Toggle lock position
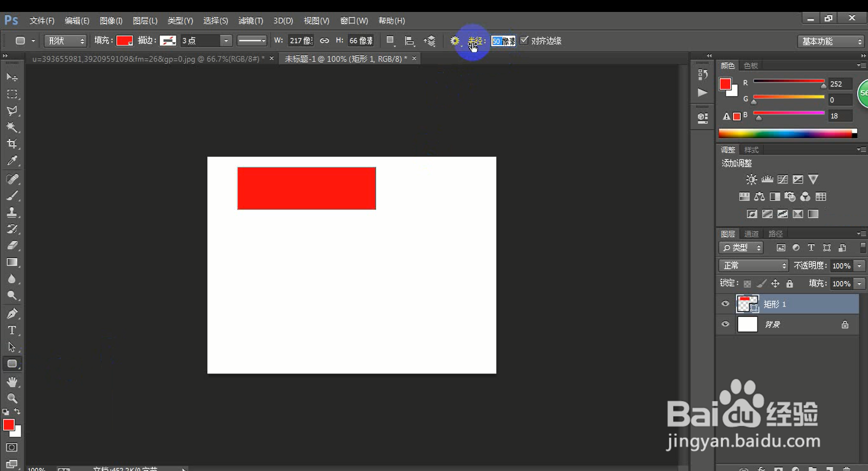 coord(776,284)
